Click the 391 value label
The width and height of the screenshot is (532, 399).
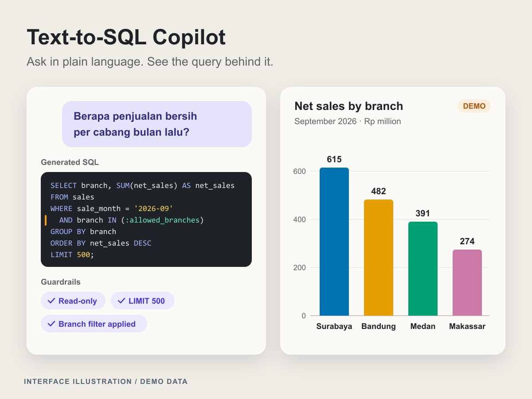click(x=423, y=213)
